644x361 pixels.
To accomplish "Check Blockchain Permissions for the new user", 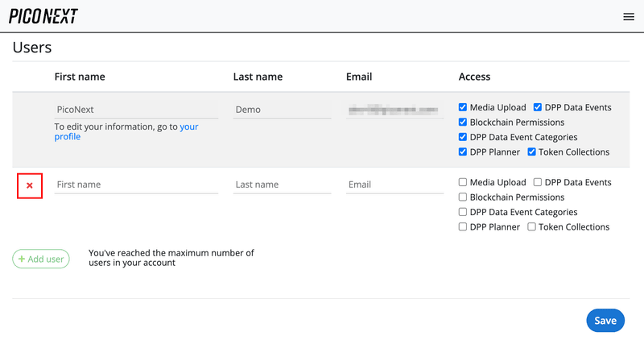I will 463,197.
